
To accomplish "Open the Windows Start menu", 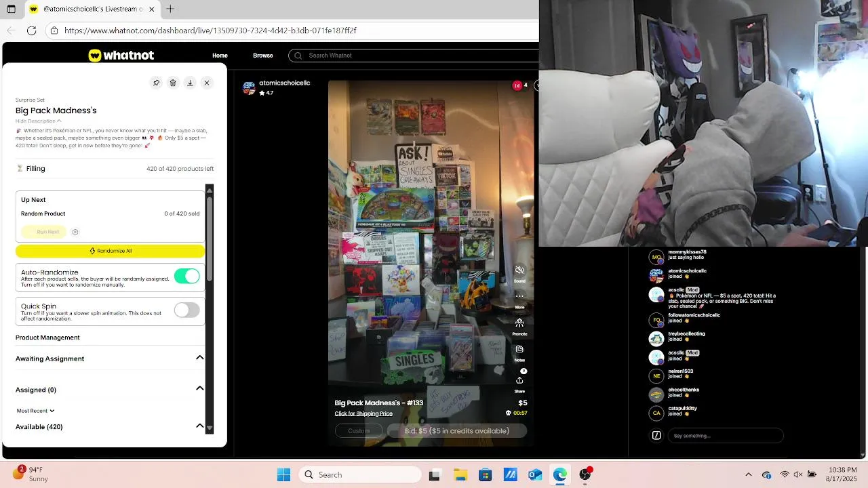I will pos(283,475).
